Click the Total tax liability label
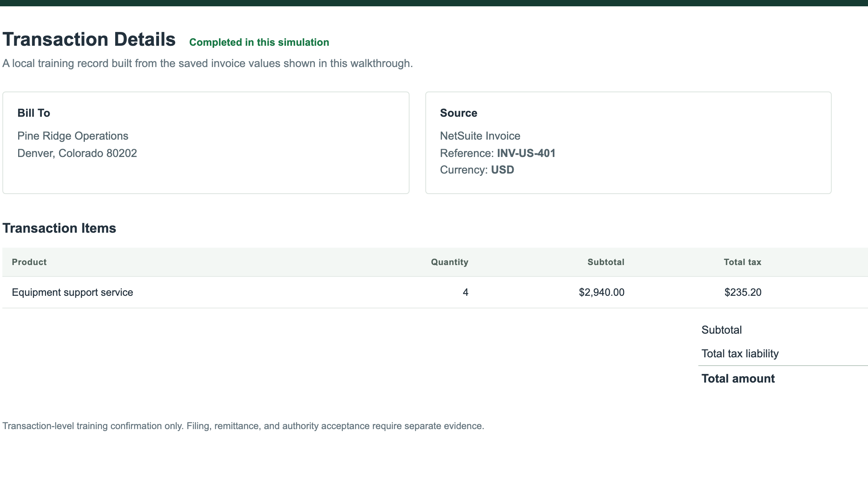The width and height of the screenshot is (868, 493). pyautogui.click(x=740, y=354)
